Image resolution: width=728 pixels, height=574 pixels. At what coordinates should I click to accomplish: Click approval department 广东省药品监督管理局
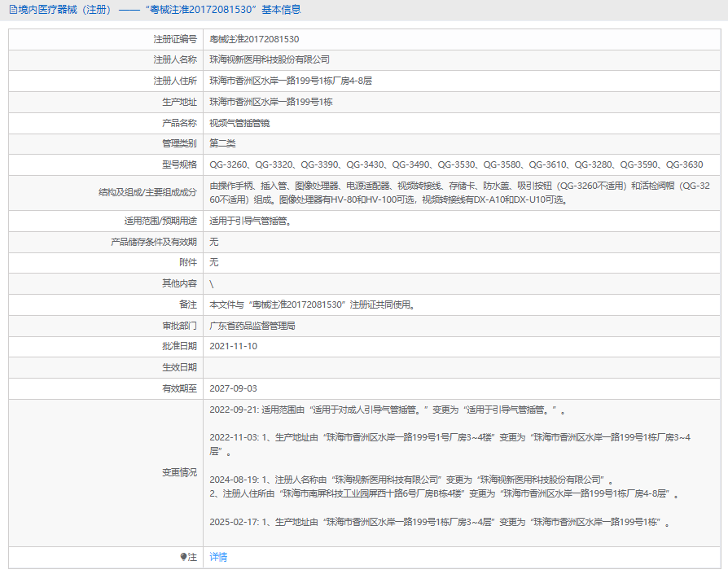[252, 326]
